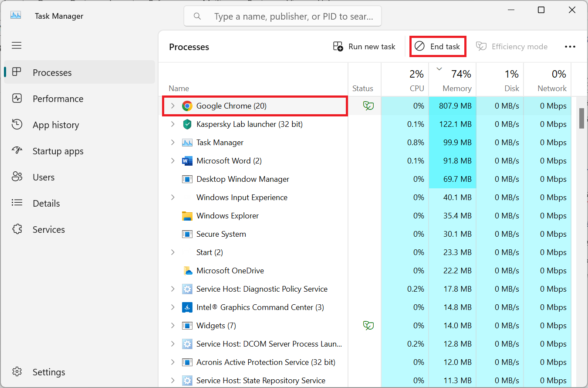The height and width of the screenshot is (388, 588).
Task: Click the vertical scrollbar thumb of process list
Action: pyautogui.click(x=581, y=118)
